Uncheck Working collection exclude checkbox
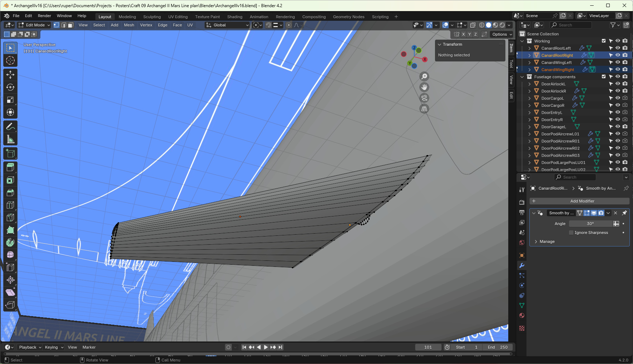 (x=604, y=41)
